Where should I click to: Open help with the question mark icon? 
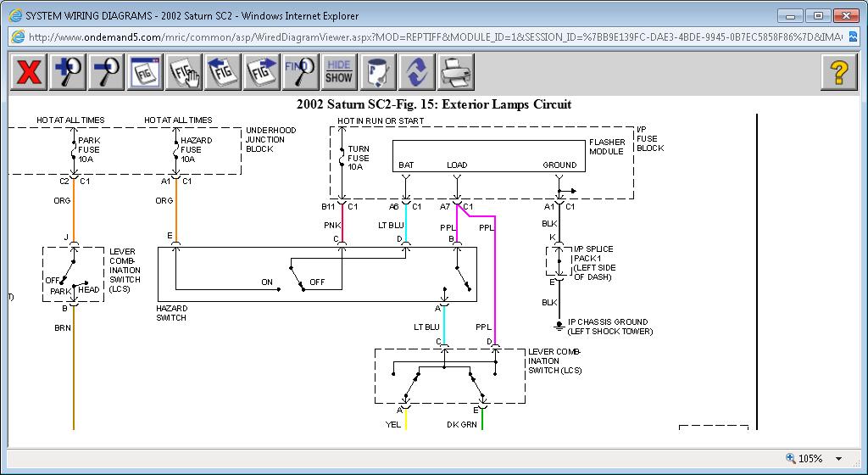(838, 71)
